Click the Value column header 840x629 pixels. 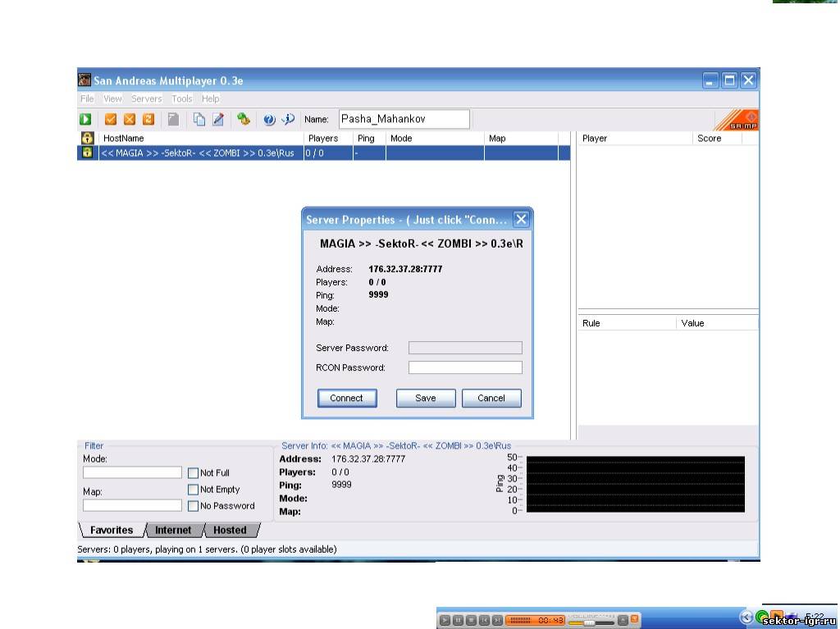click(x=717, y=323)
